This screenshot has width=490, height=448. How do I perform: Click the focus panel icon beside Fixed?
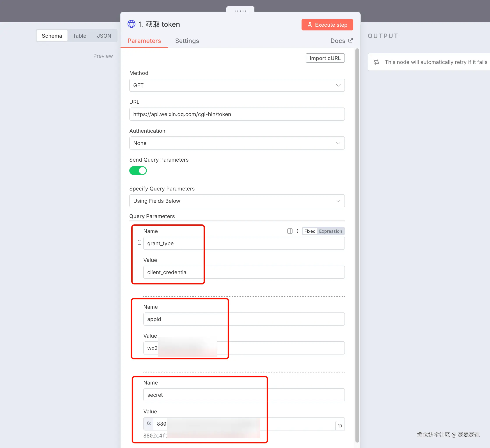tap(290, 231)
